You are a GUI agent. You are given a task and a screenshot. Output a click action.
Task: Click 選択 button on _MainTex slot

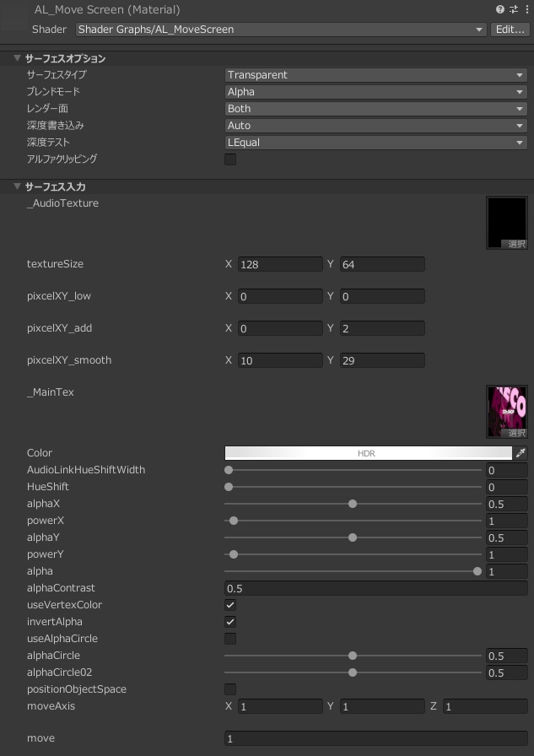coord(515,433)
